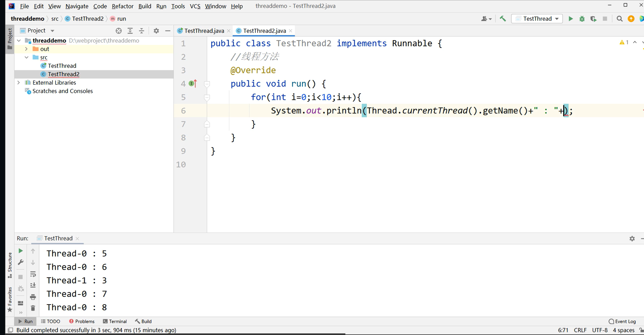644x335 pixels.
Task: Toggle the Favorites side tool window
Action: pyautogui.click(x=10, y=299)
